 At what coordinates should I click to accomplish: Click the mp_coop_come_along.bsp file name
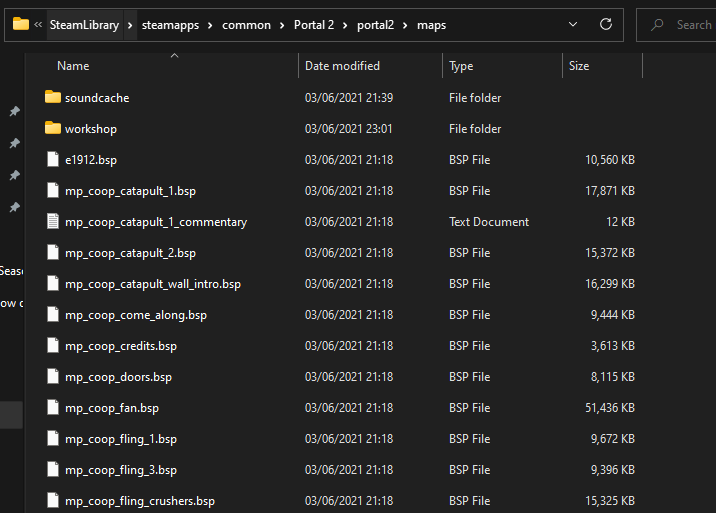tap(136, 315)
